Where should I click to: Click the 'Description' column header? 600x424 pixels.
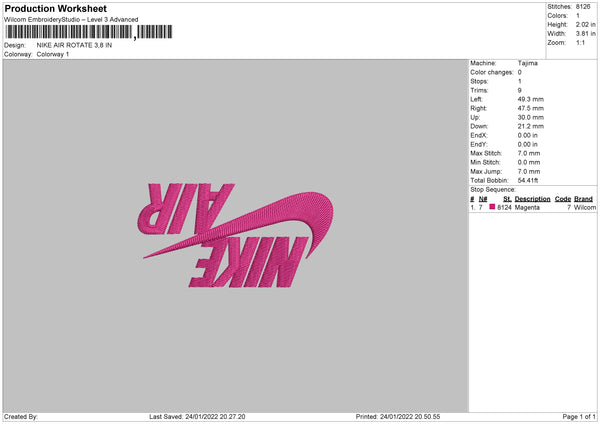[532, 199]
